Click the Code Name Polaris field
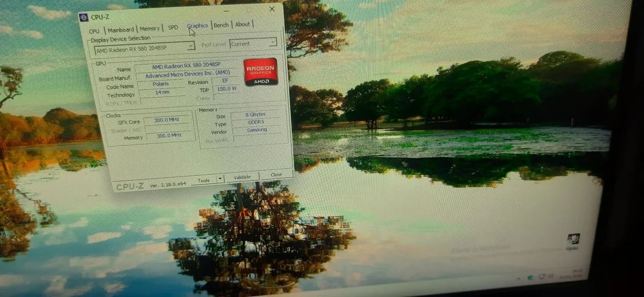This screenshot has width=644, height=297. pos(161,84)
